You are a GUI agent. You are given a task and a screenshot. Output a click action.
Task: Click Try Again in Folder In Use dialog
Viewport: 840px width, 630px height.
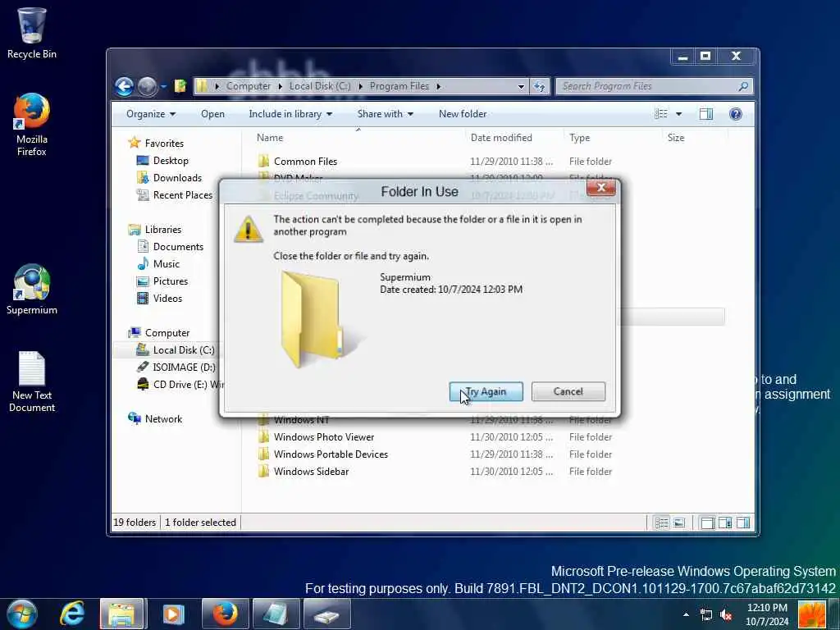tap(486, 391)
